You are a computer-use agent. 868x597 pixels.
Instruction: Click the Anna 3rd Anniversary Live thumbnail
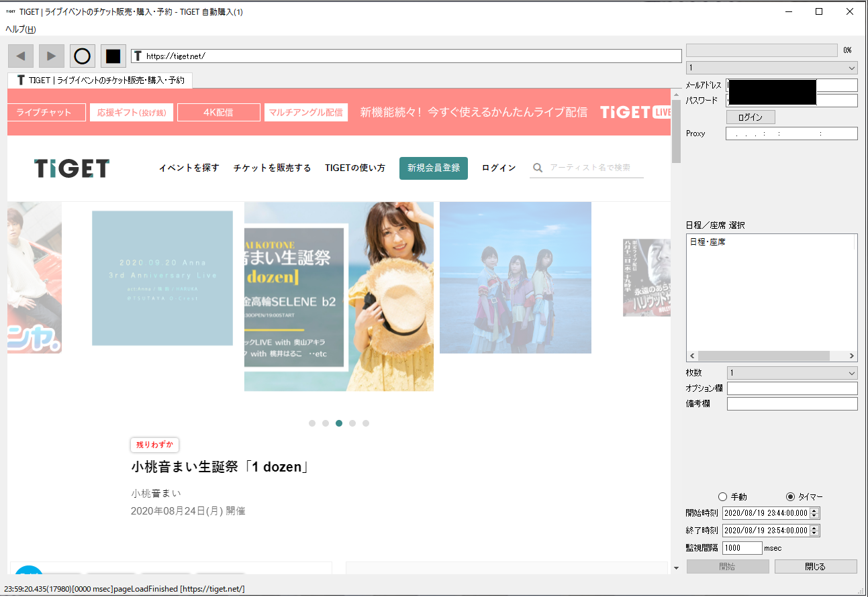162,278
